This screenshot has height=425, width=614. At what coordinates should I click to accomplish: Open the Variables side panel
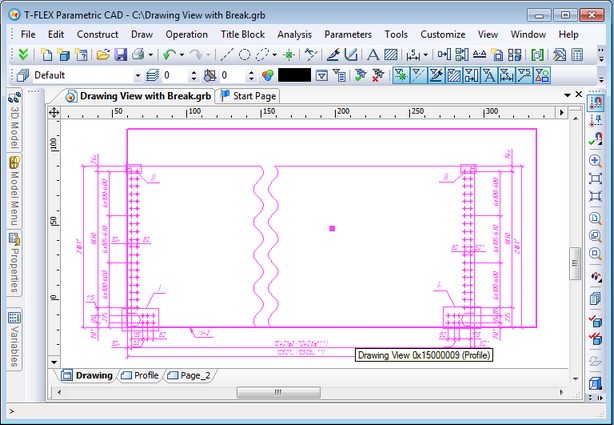(15, 338)
